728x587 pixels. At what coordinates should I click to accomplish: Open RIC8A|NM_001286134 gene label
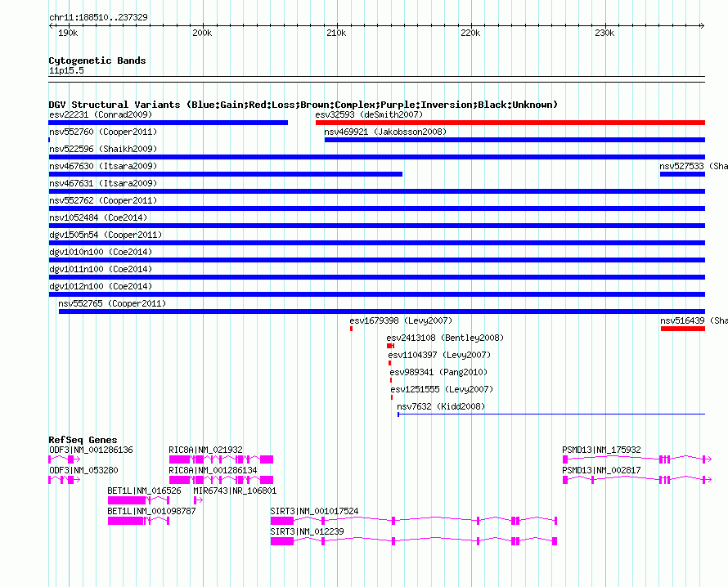click(x=213, y=470)
